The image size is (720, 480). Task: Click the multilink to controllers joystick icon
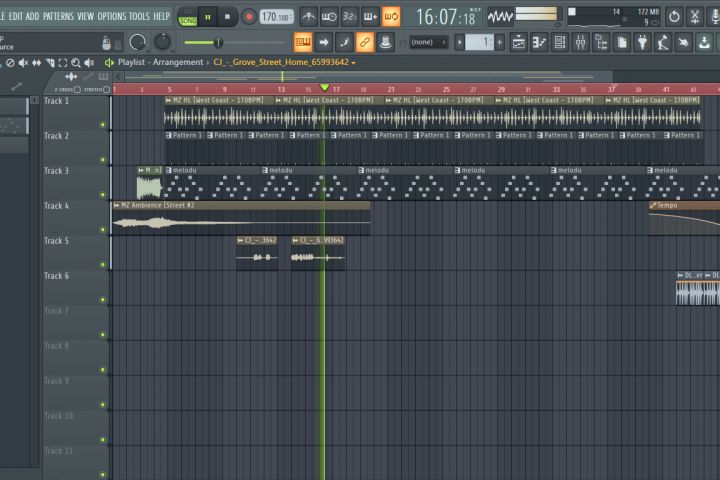click(385, 42)
